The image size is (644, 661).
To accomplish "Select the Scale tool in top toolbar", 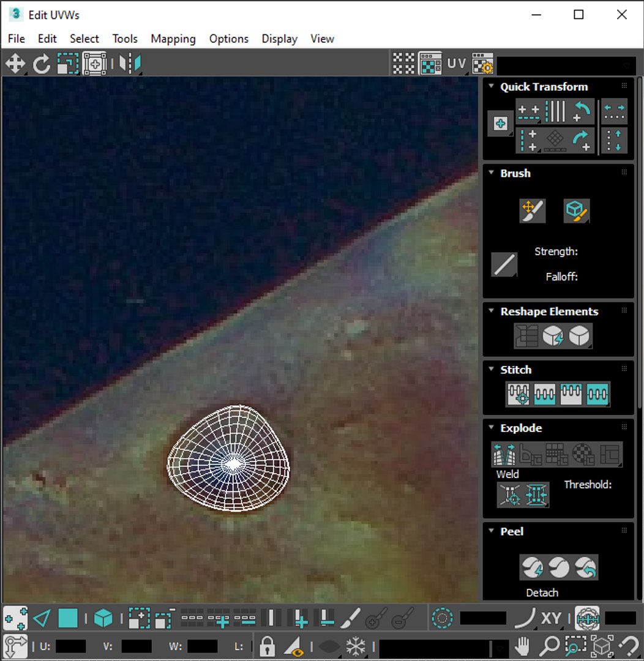I will (x=67, y=64).
